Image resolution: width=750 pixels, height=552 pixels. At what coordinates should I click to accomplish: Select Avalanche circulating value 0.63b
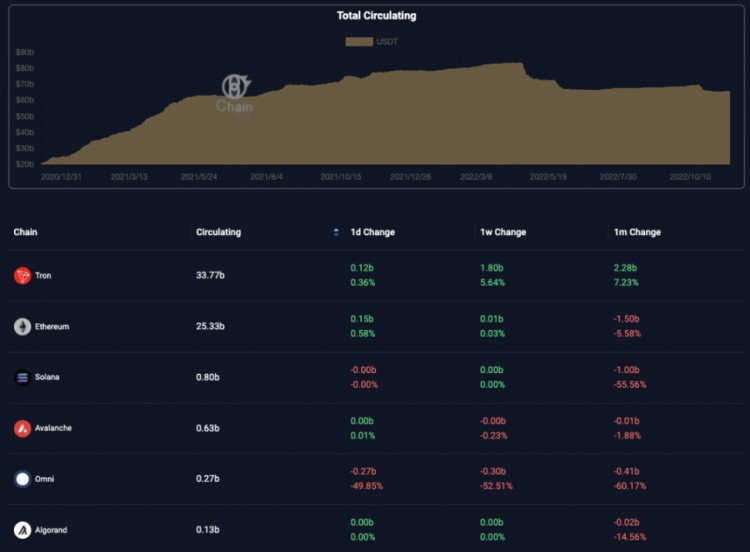(x=208, y=428)
